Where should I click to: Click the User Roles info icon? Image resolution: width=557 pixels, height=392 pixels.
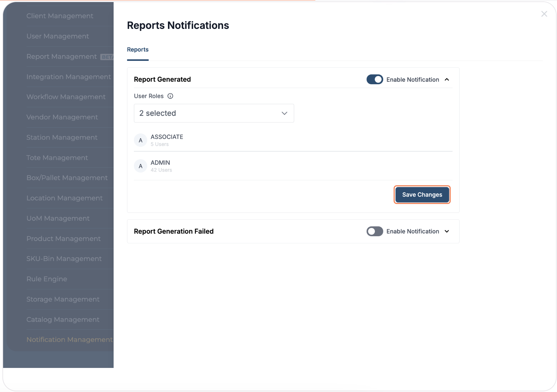tap(170, 96)
